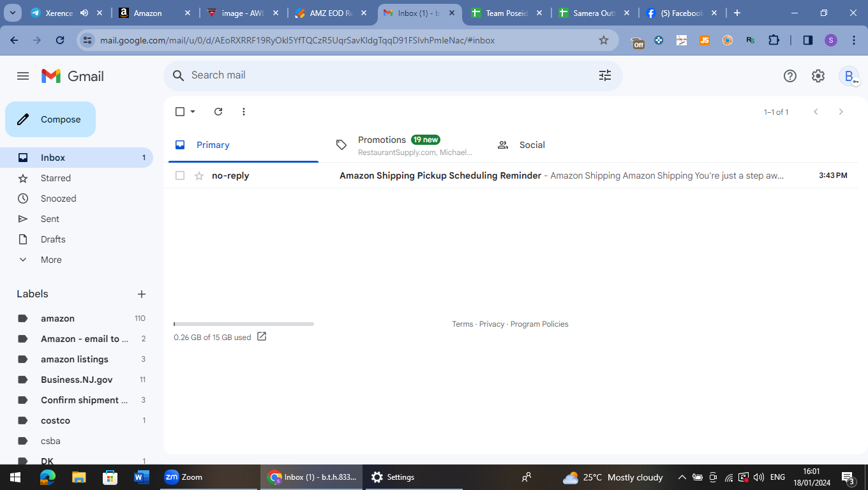
Task: Open the More options menu above the inbox
Action: pos(244,112)
